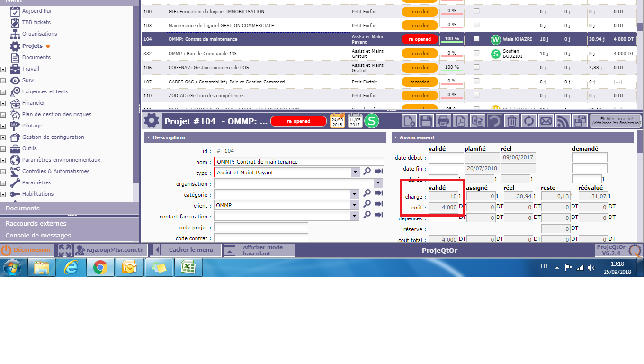The width and height of the screenshot is (644, 364).
Task: Click the undo changes icon
Action: click(494, 121)
